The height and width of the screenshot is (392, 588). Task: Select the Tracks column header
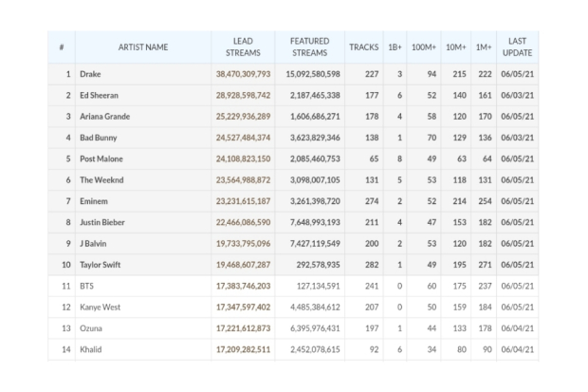(363, 47)
